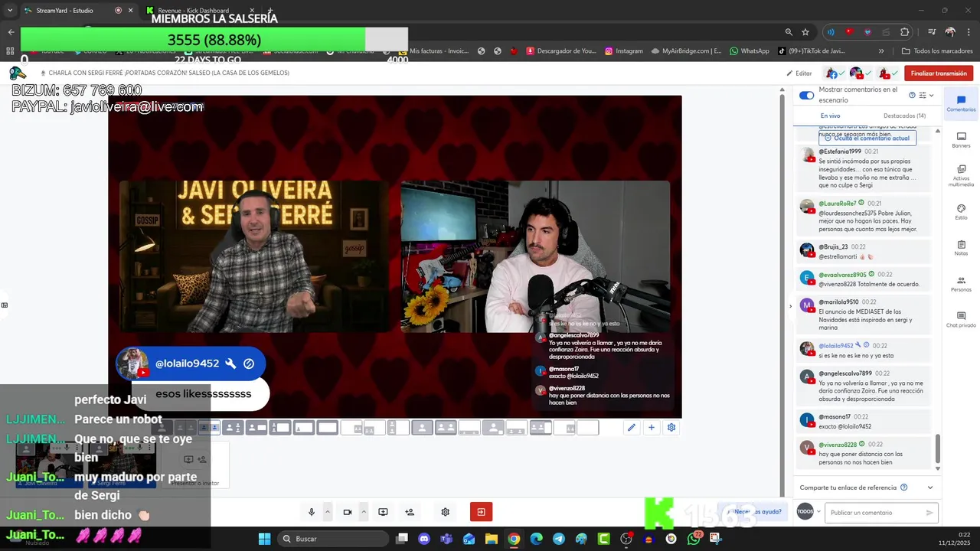
Task: Bookmark this page with the star icon
Action: click(805, 32)
